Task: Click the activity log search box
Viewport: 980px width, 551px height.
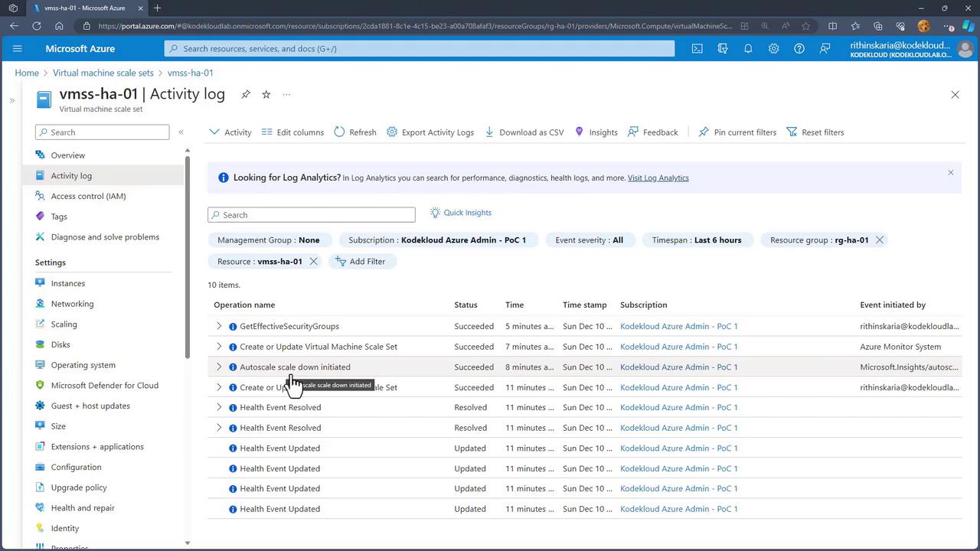Action: 312,215
